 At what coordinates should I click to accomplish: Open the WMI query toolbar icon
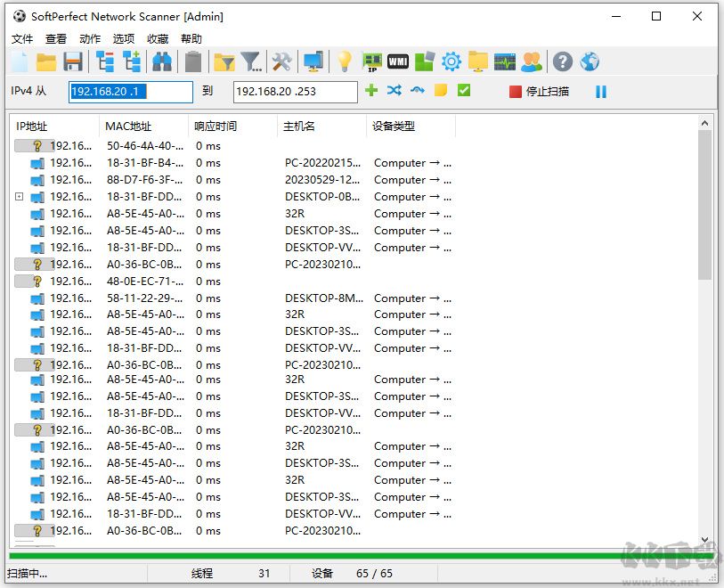(x=398, y=61)
